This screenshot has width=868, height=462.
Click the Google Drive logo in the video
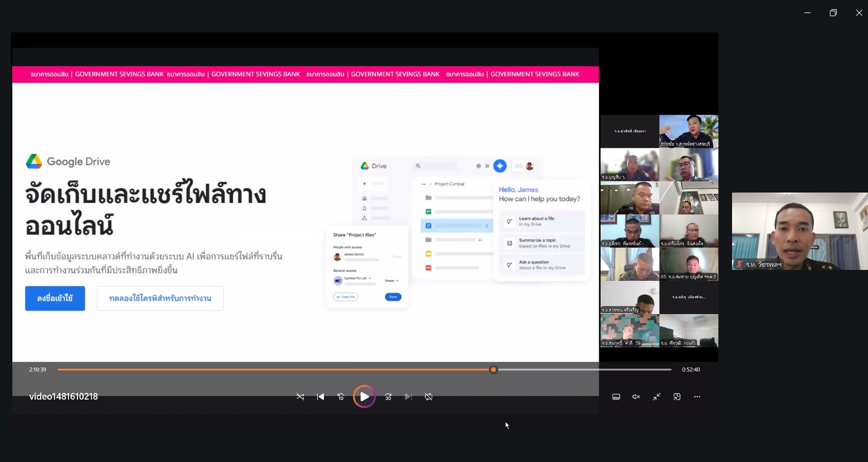[34, 162]
